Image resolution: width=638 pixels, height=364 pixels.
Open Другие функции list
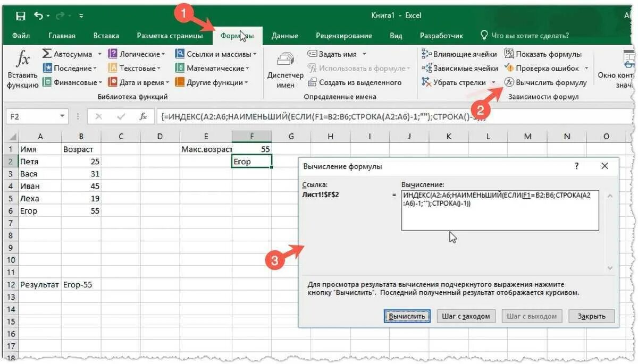coord(212,82)
